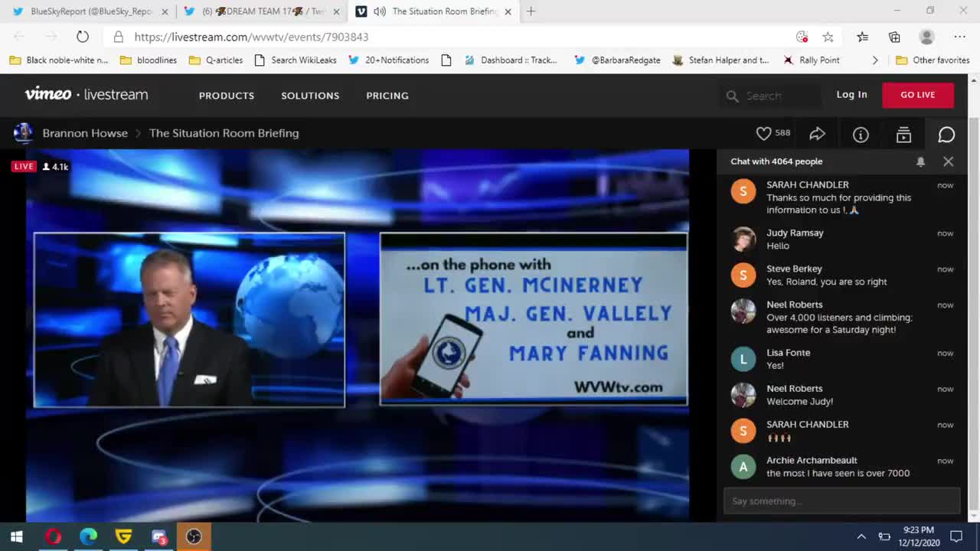
Task: Open the Windows Start menu
Action: click(x=17, y=536)
